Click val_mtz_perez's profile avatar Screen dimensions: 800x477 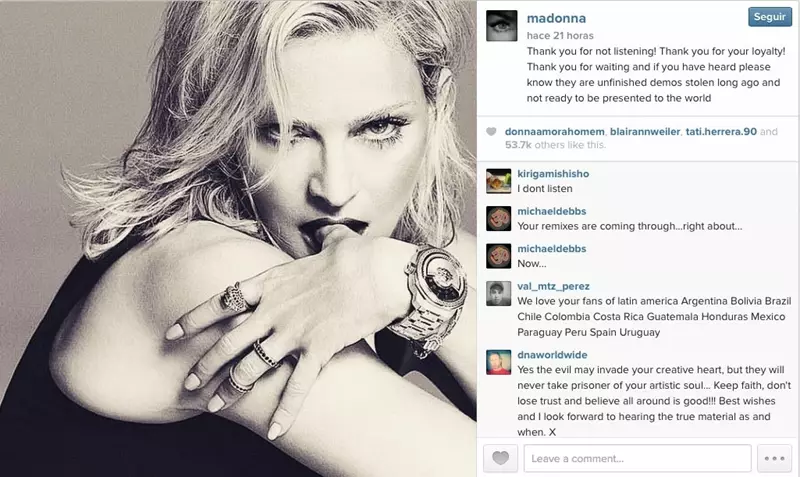498,293
